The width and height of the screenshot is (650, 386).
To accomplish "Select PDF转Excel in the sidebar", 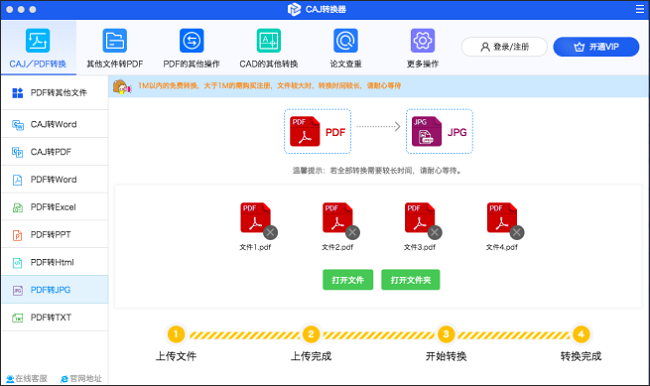I will tap(54, 207).
